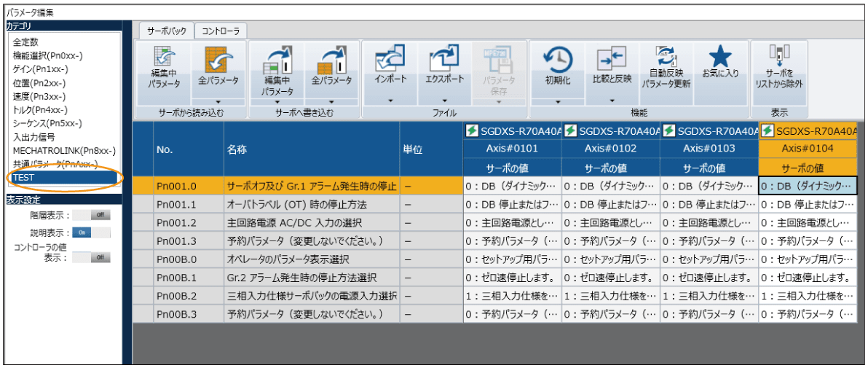Select the TEST category
868x368 pixels.
[x=63, y=177]
